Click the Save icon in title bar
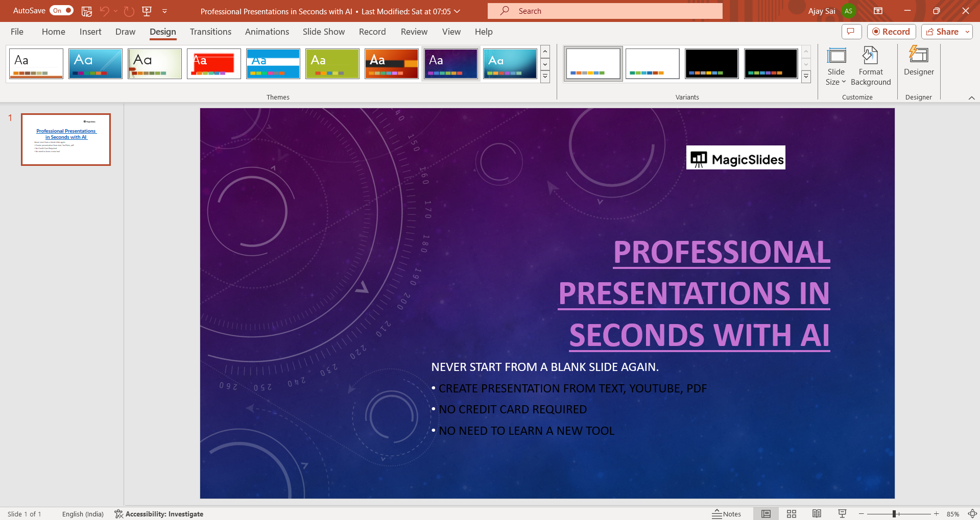The height and width of the screenshot is (520, 980). (87, 11)
